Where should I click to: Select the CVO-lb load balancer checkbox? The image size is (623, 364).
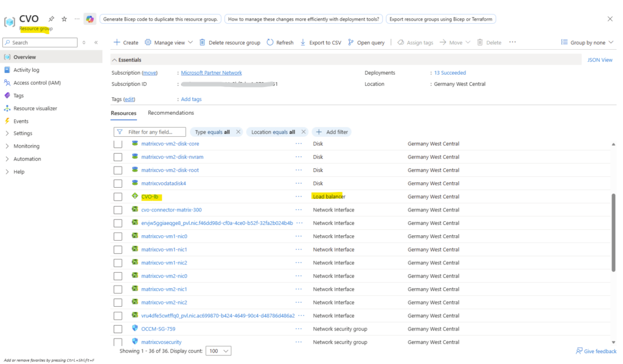click(x=118, y=197)
